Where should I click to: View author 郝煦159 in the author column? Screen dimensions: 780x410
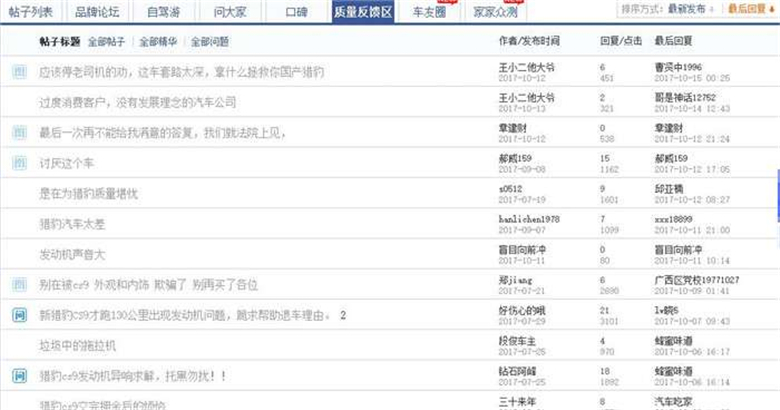click(515, 158)
